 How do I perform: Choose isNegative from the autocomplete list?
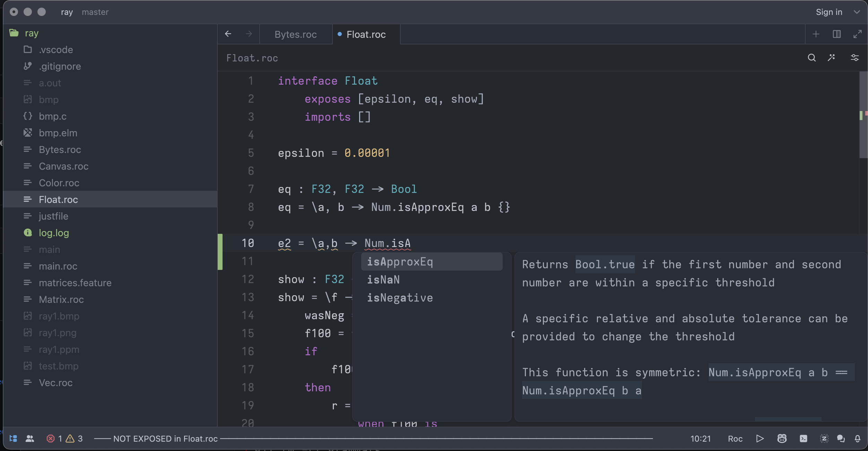tap(432, 298)
